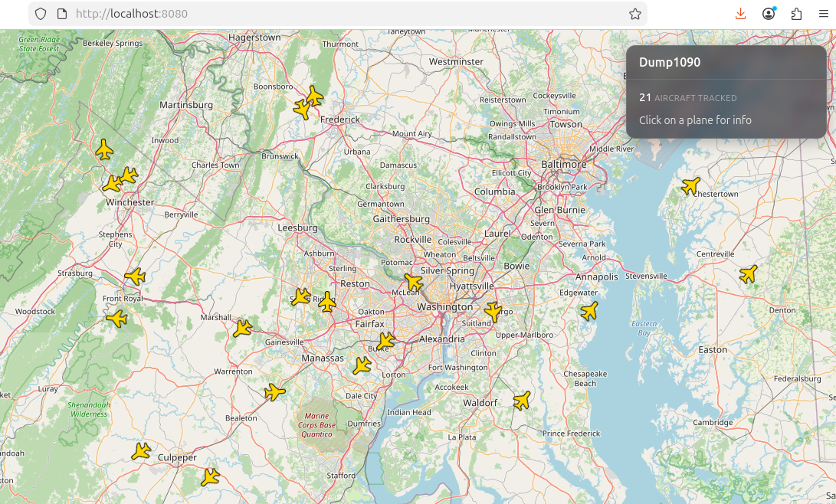836x504 pixels.
Task: Click the Columbia label on map
Action: click(x=495, y=191)
